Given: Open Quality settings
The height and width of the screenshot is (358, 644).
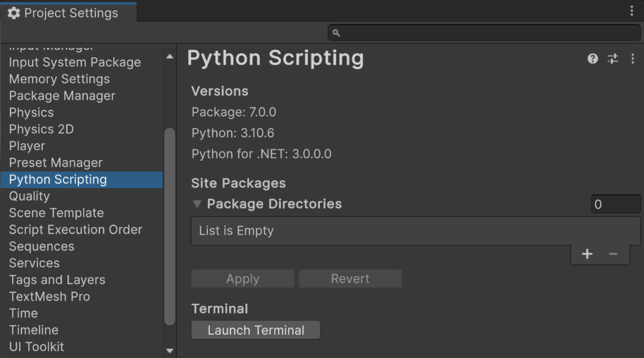Looking at the screenshot, I should 81,196.
